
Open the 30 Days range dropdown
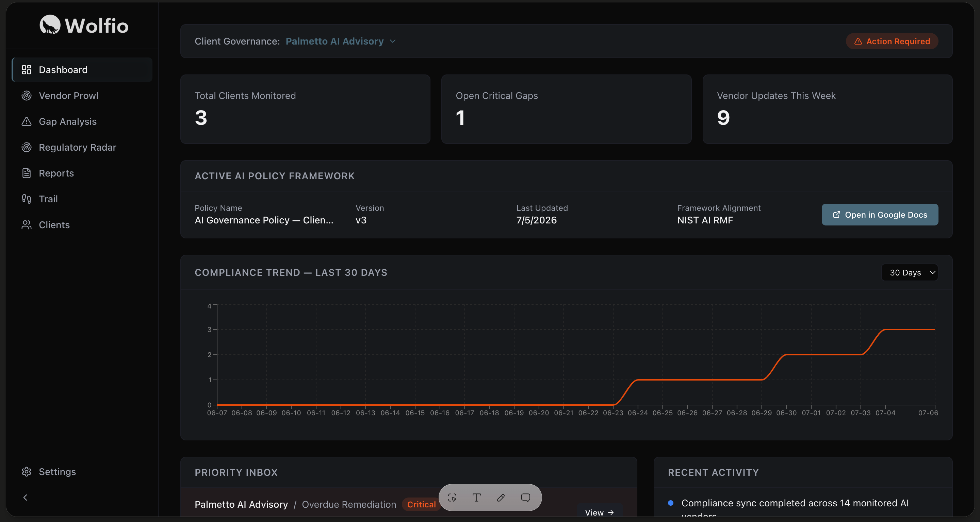click(x=910, y=272)
